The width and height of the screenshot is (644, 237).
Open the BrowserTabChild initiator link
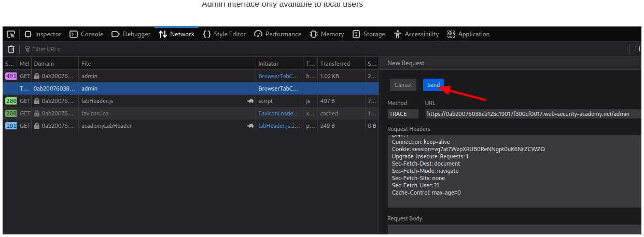(278, 76)
